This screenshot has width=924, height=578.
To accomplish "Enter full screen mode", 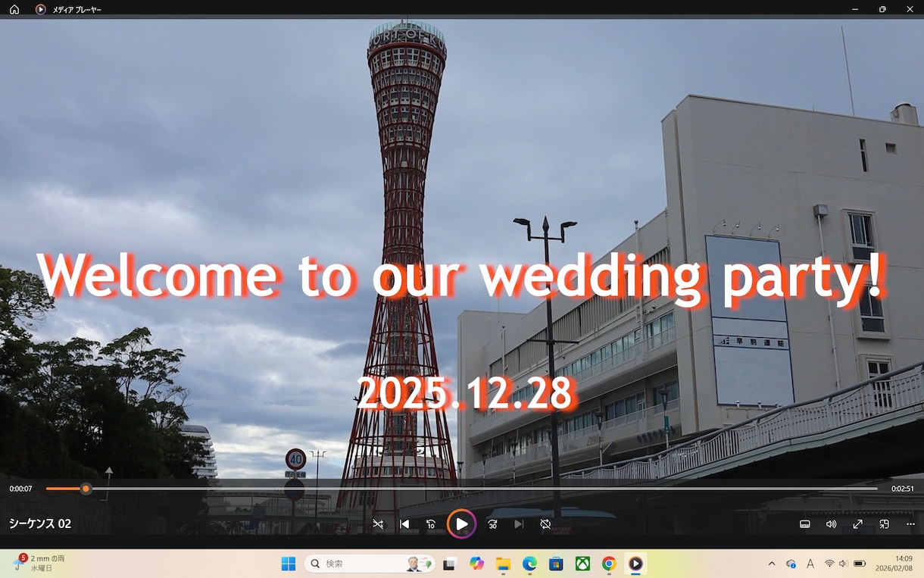I will pyautogui.click(x=857, y=524).
